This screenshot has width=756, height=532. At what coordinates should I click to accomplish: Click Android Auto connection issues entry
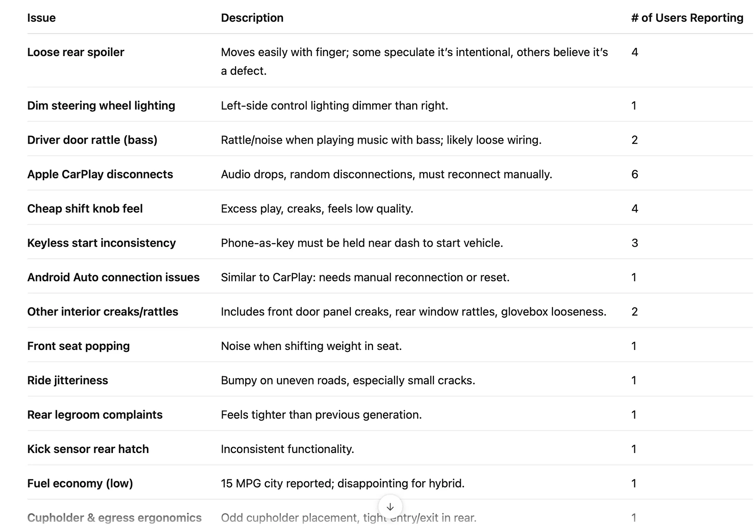(x=113, y=277)
